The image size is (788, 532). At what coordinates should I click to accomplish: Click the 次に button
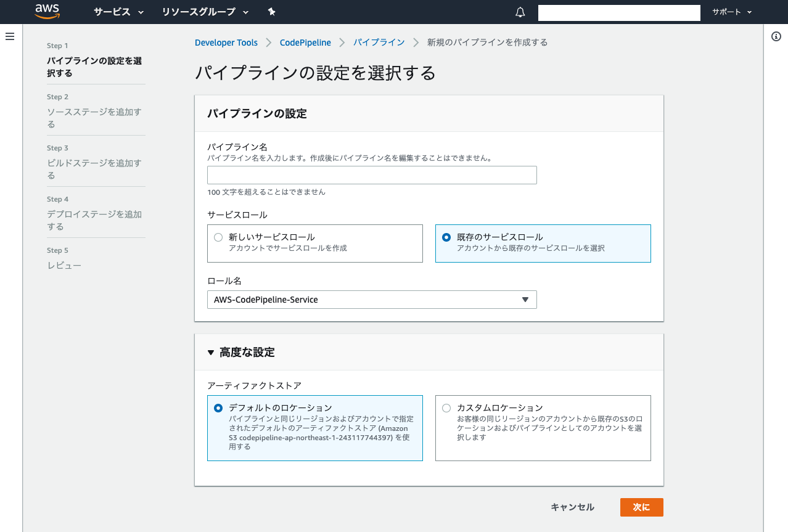pos(641,507)
